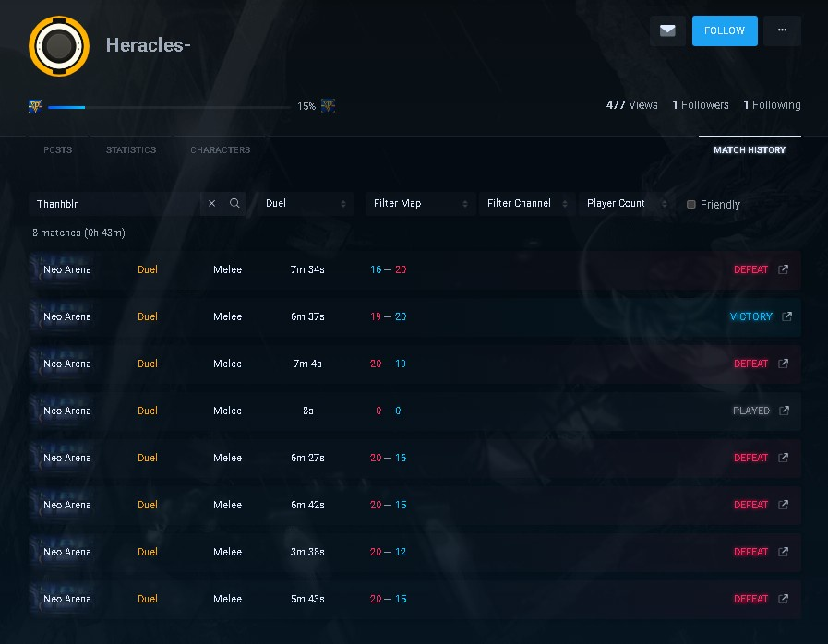Click the 1 Followers link
The image size is (828, 644).
point(701,105)
